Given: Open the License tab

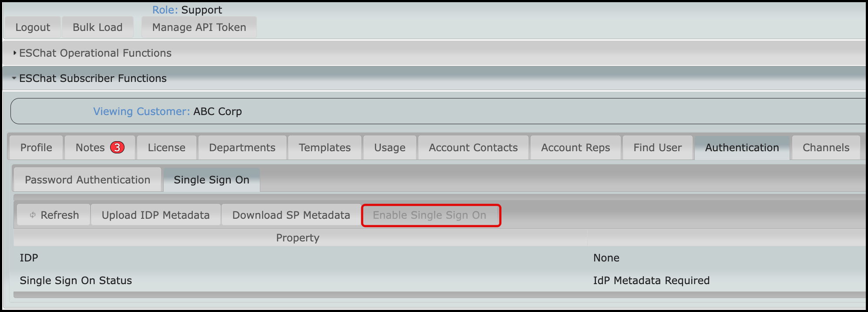Looking at the screenshot, I should click(x=166, y=148).
